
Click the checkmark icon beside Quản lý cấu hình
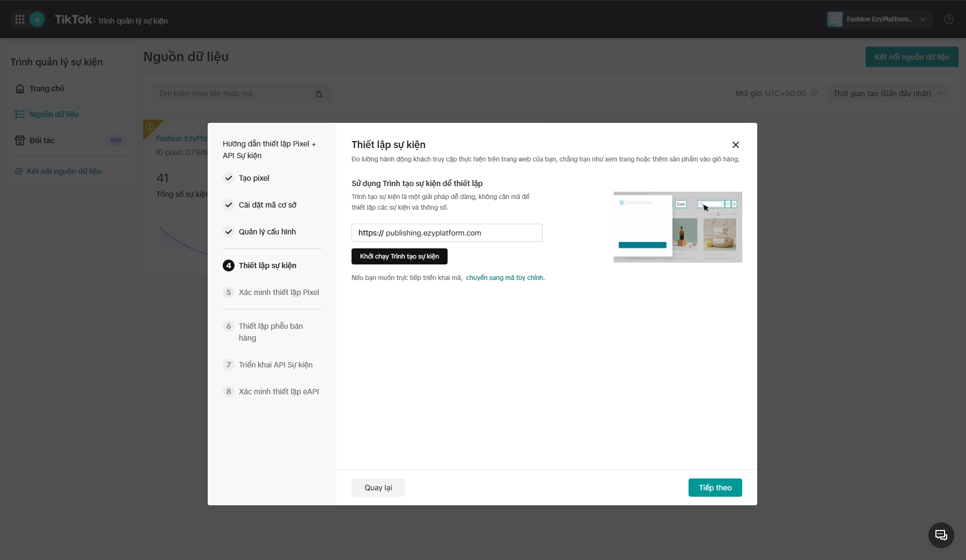click(x=229, y=232)
